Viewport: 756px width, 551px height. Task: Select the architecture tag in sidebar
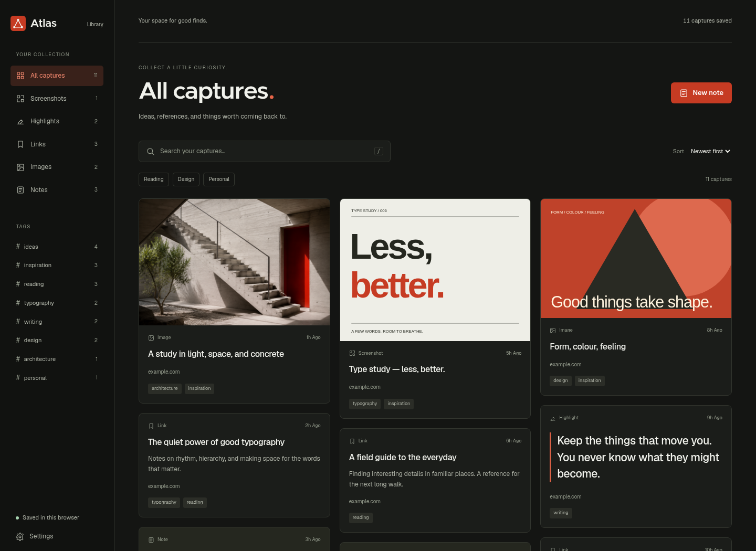(57, 359)
